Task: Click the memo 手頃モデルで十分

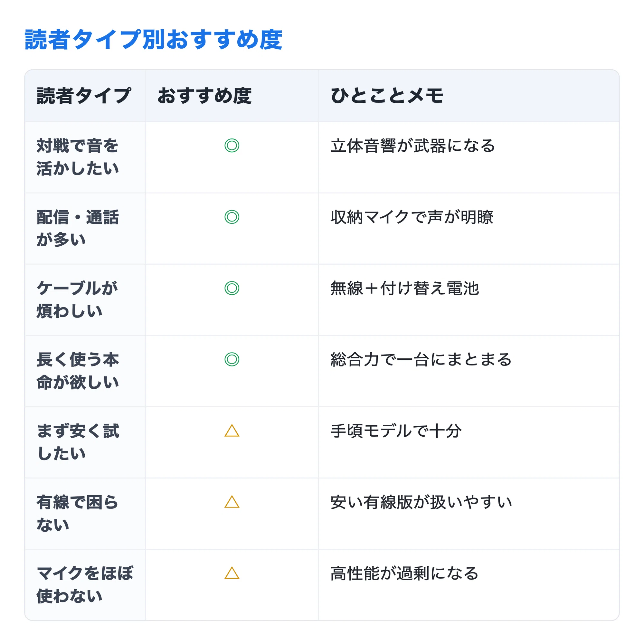Action: point(396,431)
